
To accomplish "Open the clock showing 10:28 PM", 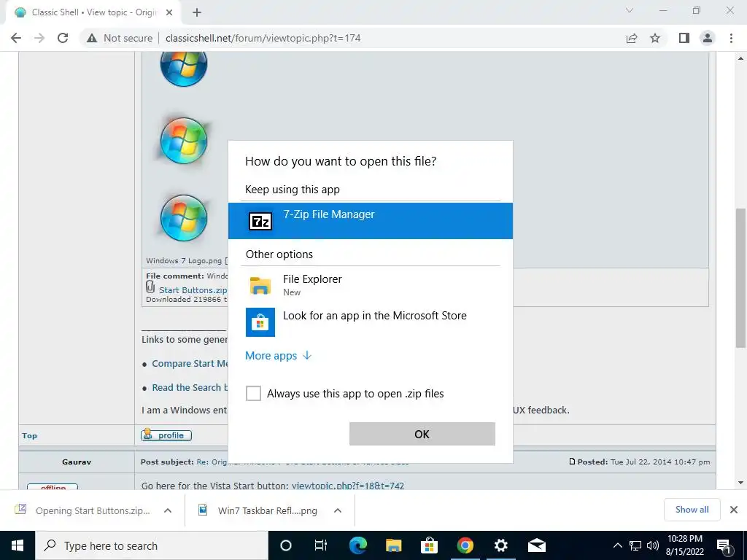I will click(x=684, y=545).
